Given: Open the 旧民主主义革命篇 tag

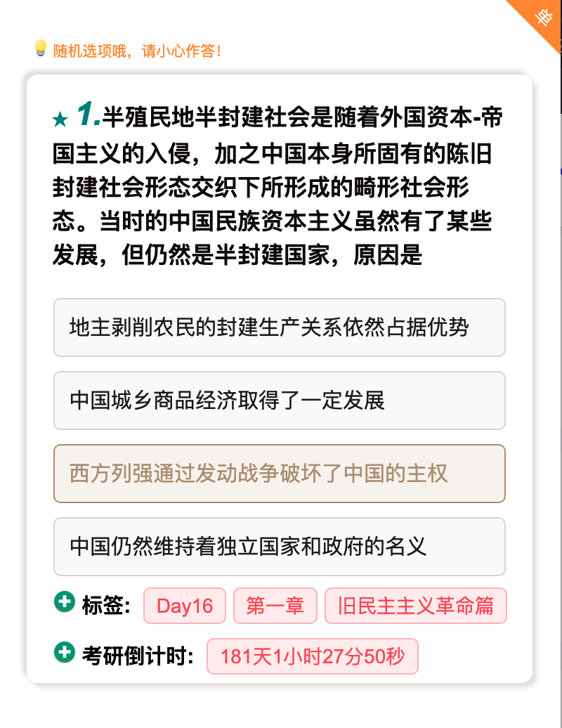Looking at the screenshot, I should [x=416, y=606].
